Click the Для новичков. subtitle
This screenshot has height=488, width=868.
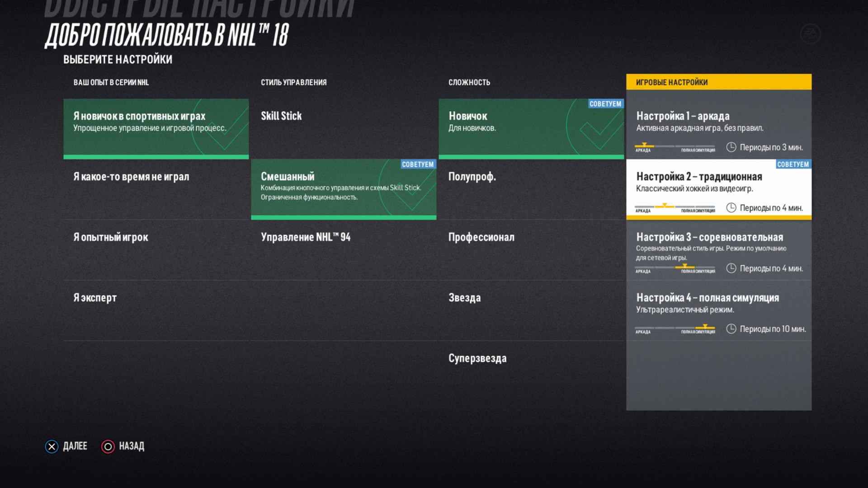pyautogui.click(x=472, y=128)
